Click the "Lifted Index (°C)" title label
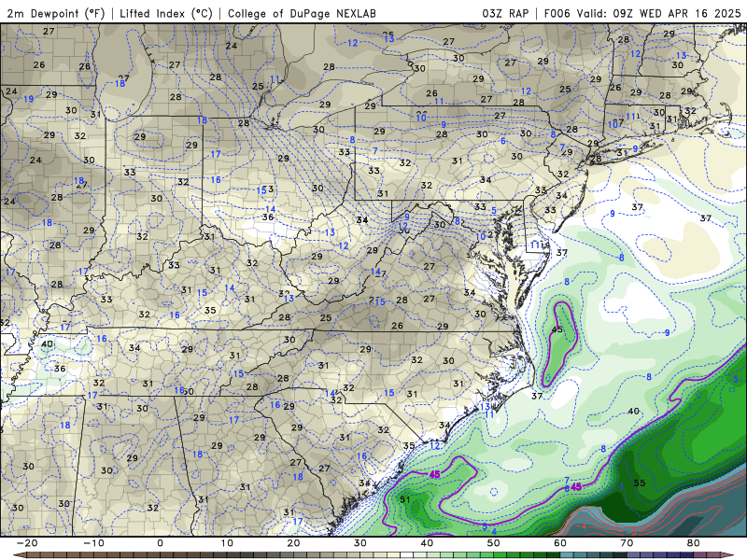The image size is (747, 560). pos(166,13)
